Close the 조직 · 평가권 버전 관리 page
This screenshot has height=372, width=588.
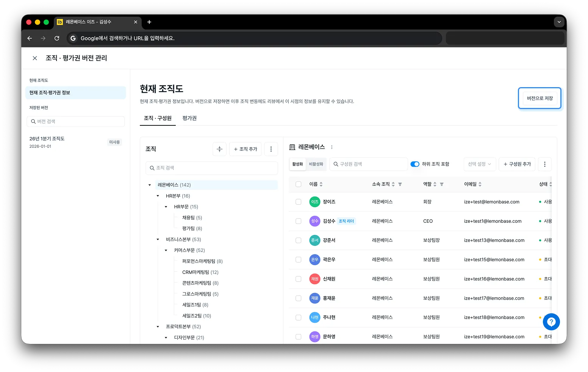point(35,58)
